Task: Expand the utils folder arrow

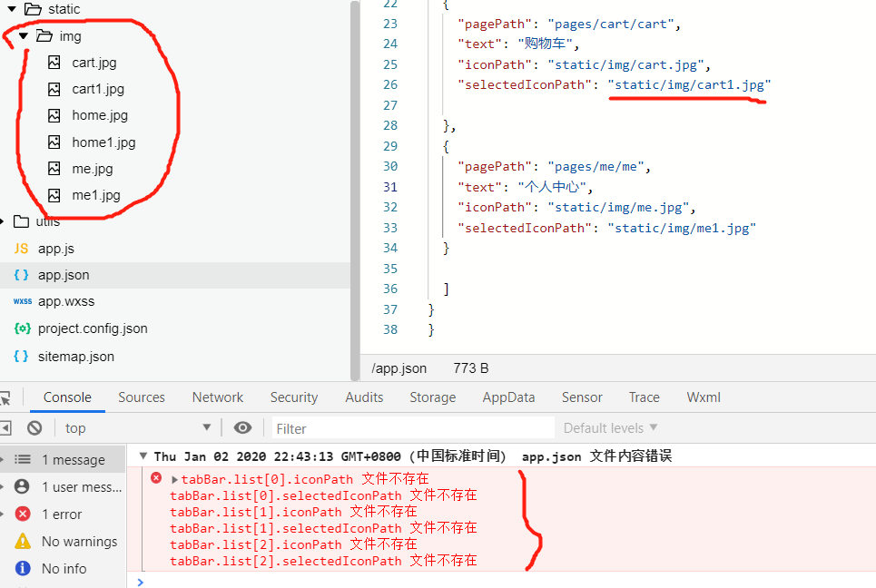Action: [2, 221]
